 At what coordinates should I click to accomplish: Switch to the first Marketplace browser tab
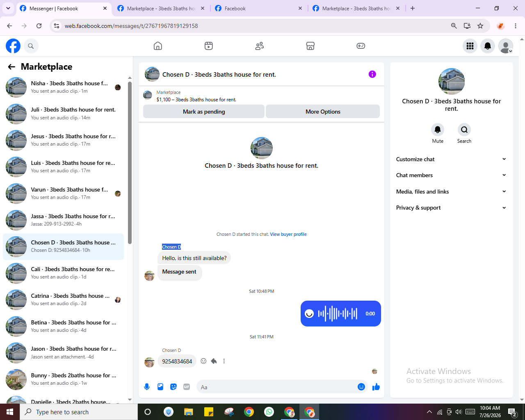pyautogui.click(x=161, y=8)
